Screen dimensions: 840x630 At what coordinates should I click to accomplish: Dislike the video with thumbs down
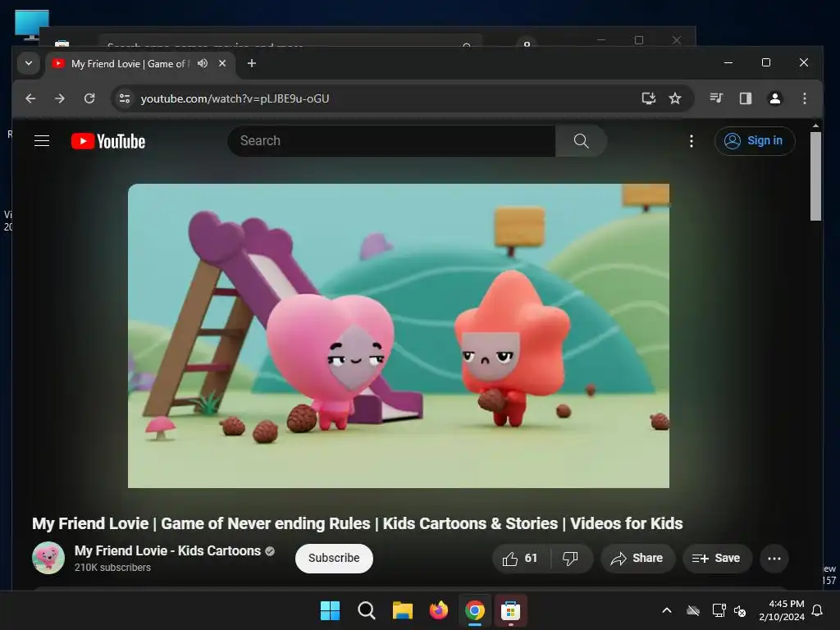pyautogui.click(x=571, y=558)
